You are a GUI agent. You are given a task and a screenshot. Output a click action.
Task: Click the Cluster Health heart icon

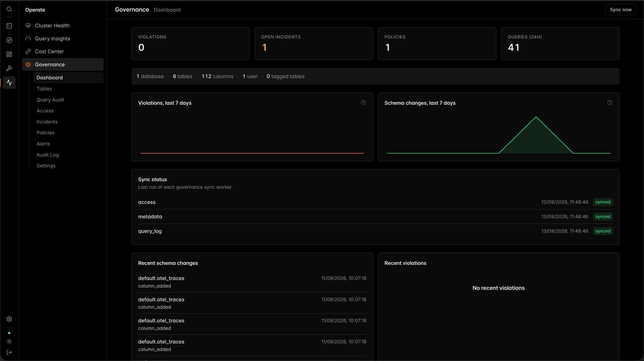(x=28, y=26)
